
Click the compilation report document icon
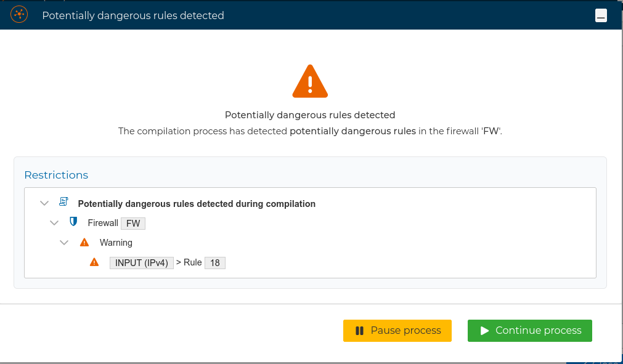(x=62, y=201)
